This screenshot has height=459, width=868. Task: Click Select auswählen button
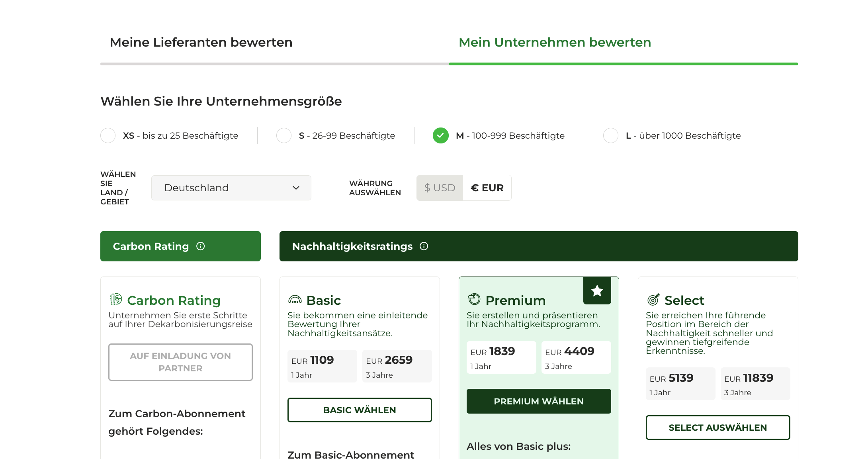pos(718,428)
